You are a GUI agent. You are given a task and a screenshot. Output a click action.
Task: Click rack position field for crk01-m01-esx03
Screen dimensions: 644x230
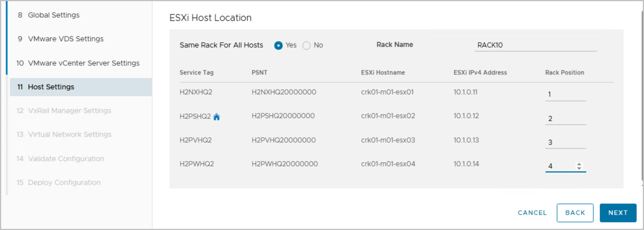(x=565, y=142)
